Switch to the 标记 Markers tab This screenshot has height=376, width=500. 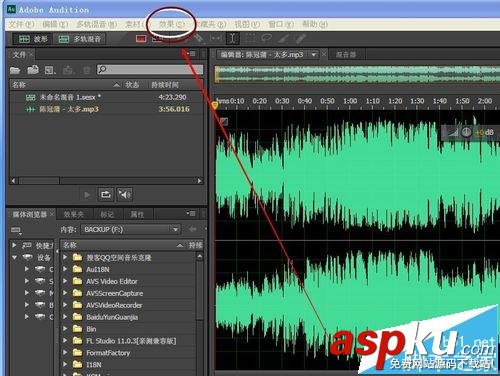point(107,215)
